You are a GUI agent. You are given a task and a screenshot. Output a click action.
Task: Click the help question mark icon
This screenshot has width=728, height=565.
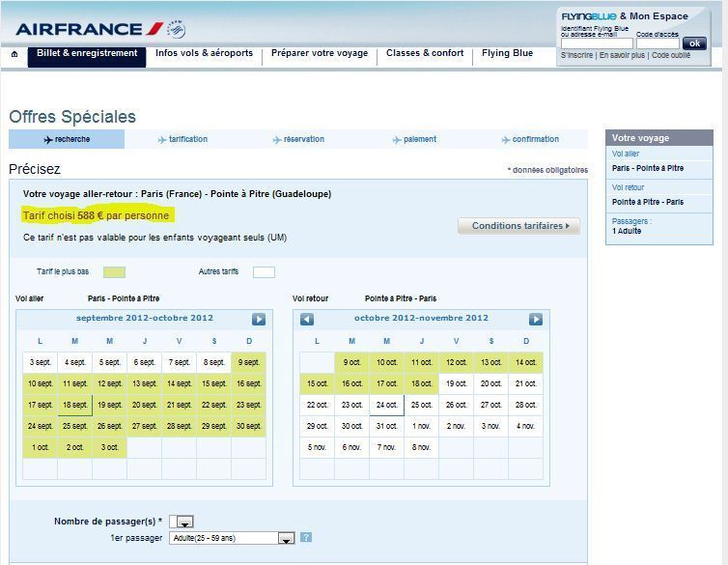tap(306, 538)
